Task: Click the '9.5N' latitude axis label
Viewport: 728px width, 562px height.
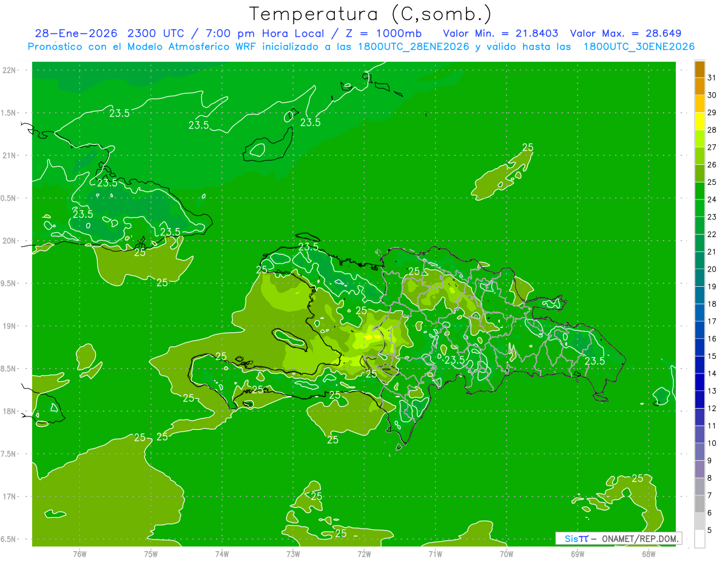Action: [8, 283]
